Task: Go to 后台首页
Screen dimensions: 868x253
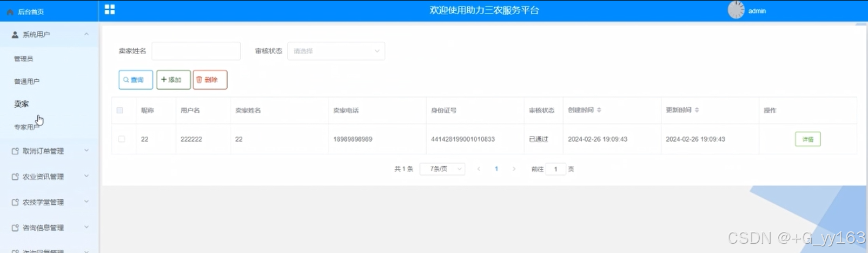Action: pyautogui.click(x=30, y=11)
